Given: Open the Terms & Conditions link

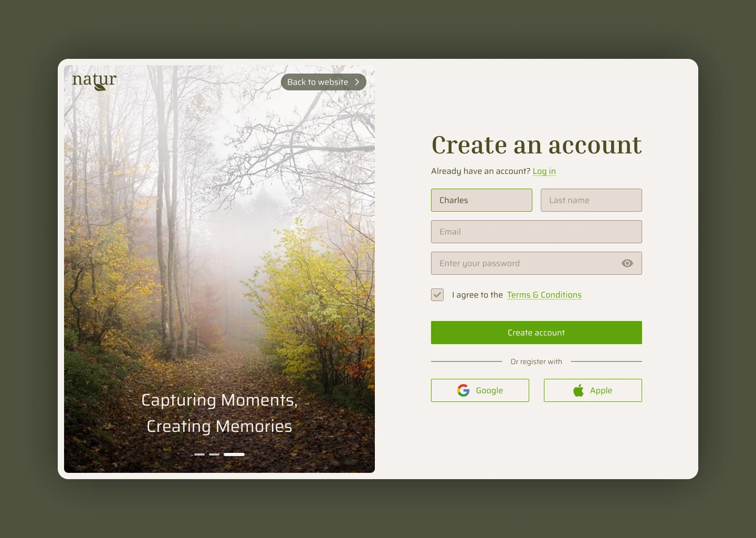Looking at the screenshot, I should point(544,295).
